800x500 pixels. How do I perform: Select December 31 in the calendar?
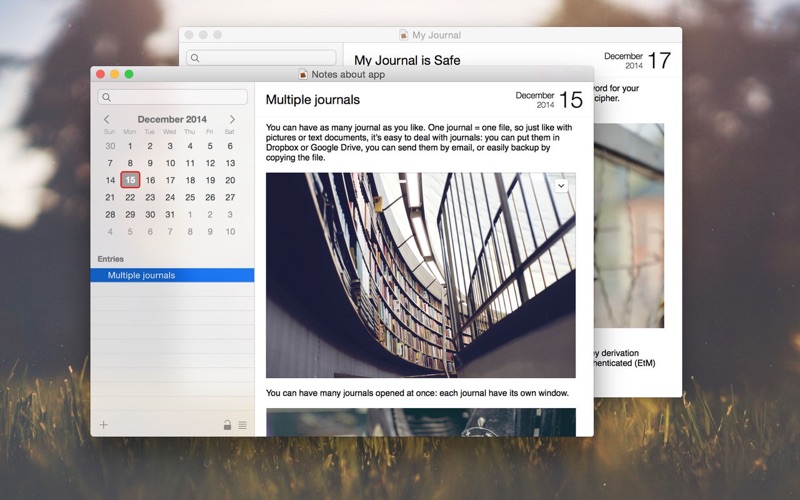coord(170,214)
